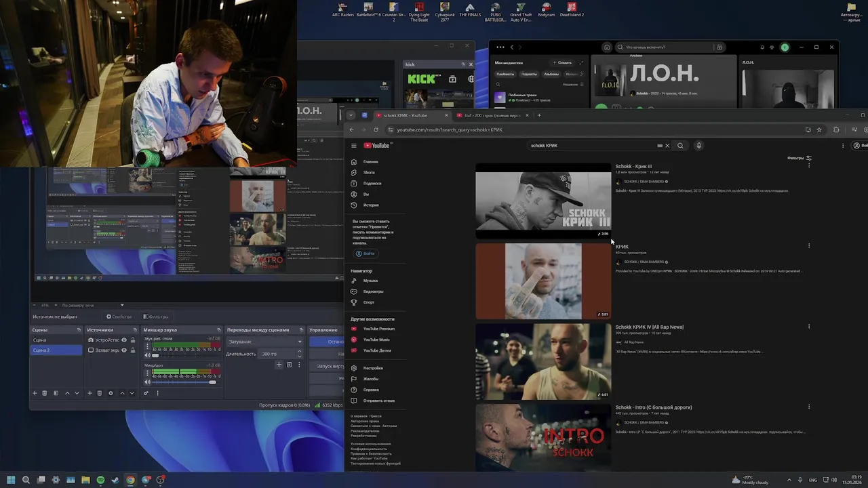This screenshot has height=488, width=868.
Task: Start virtual camera button in OBS
Action: click(327, 366)
